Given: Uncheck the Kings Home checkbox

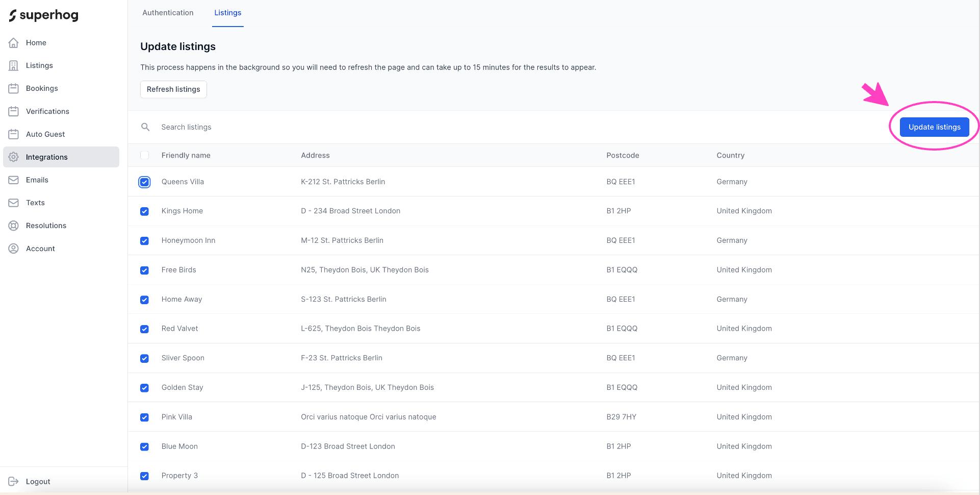Looking at the screenshot, I should coord(145,211).
